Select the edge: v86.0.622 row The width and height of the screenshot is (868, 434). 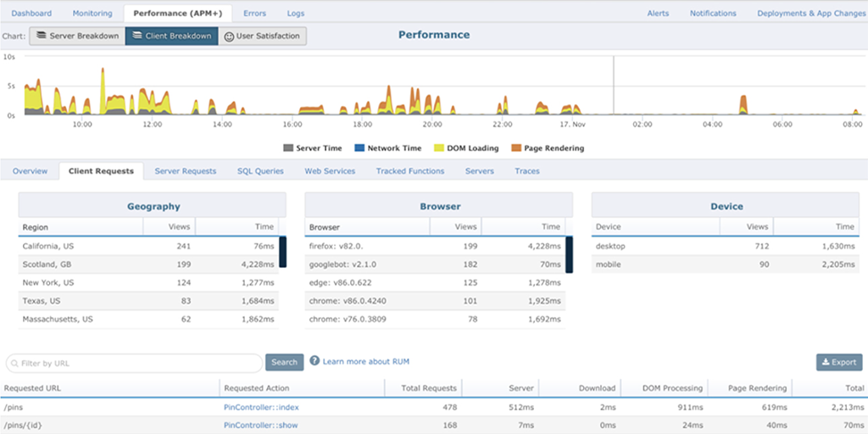(435, 283)
